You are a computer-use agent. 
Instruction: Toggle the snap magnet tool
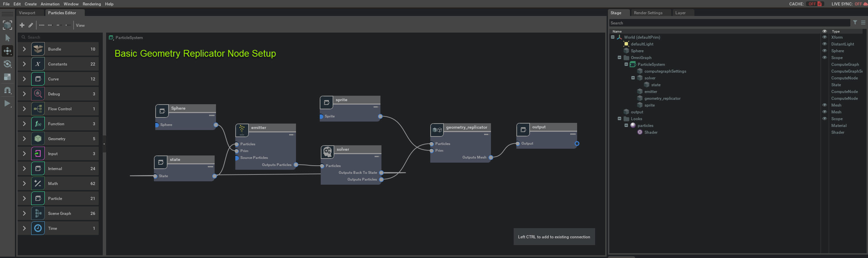7,90
